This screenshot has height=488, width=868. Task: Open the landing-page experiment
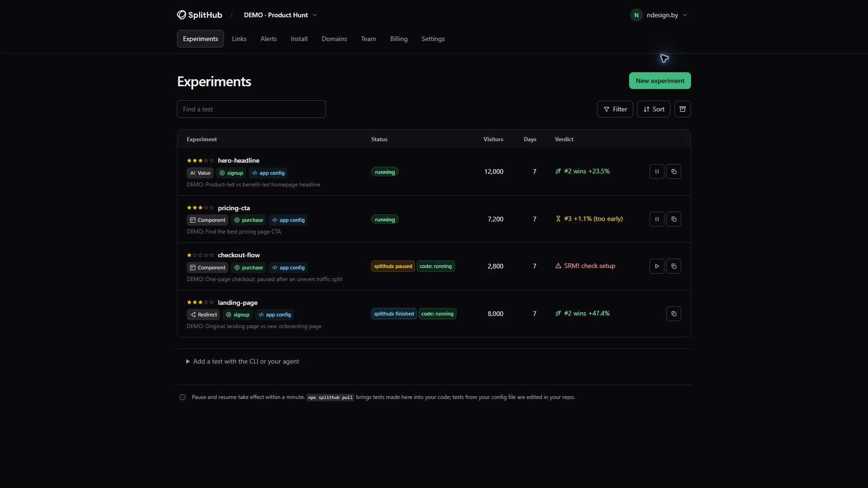pyautogui.click(x=237, y=302)
